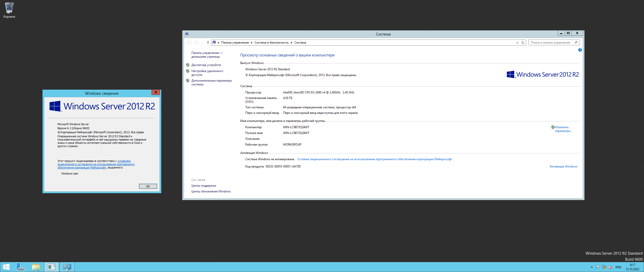
Task: Open the blue Help question mark icon
Action: tap(580, 50)
